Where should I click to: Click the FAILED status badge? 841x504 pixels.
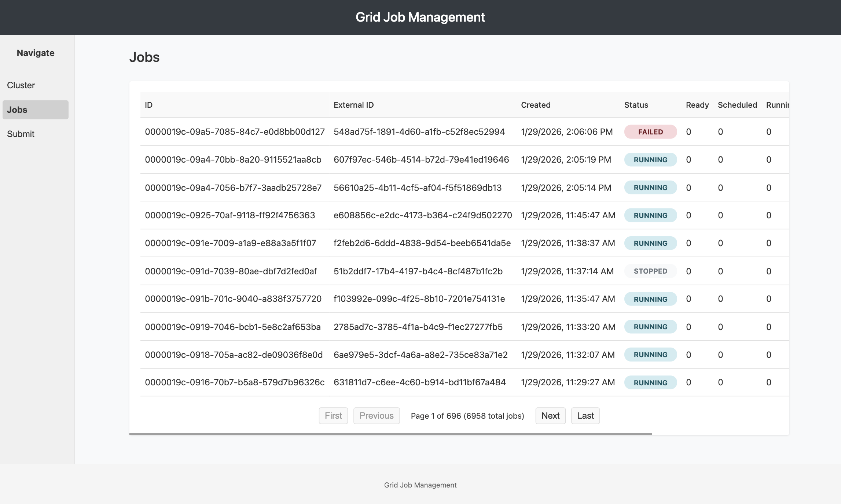[650, 131]
